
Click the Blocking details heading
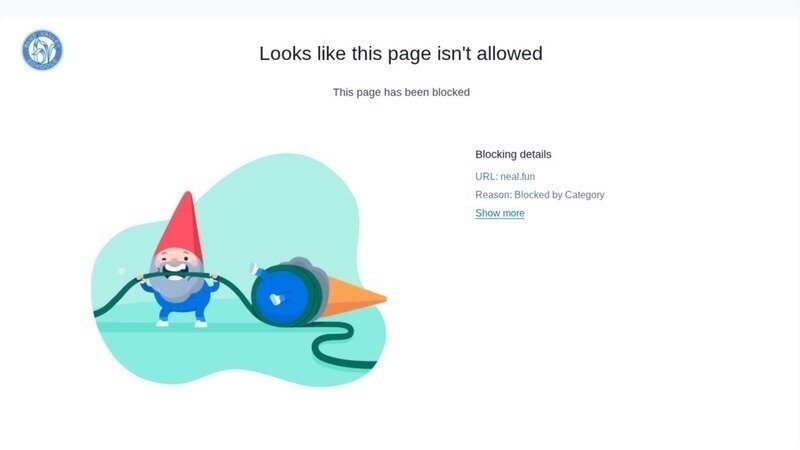pyautogui.click(x=513, y=155)
